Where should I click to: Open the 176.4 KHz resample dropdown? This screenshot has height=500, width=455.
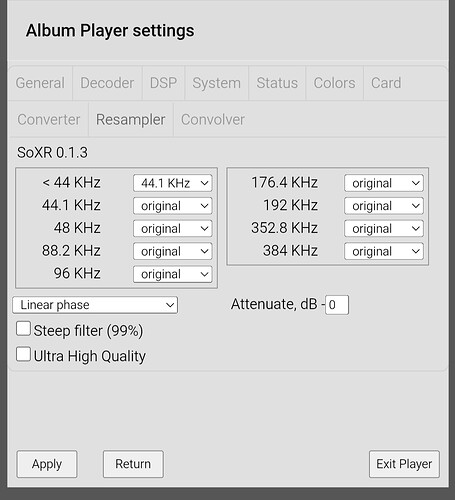click(x=384, y=183)
